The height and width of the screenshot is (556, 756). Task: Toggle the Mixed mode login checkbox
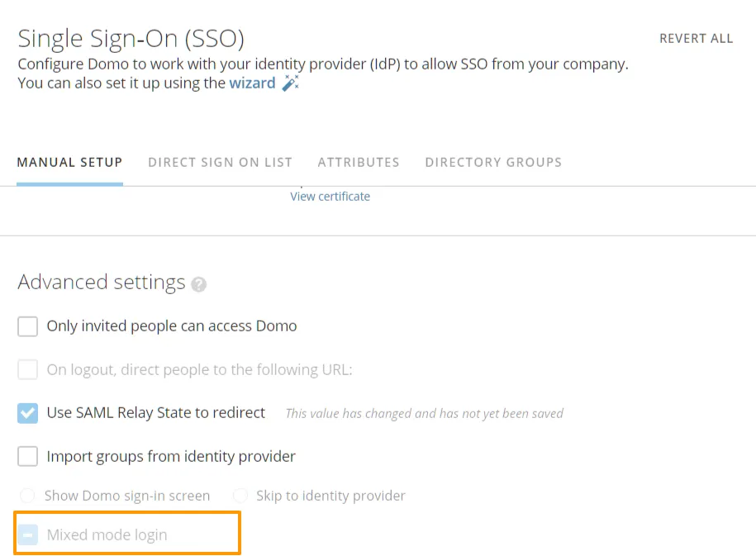pyautogui.click(x=28, y=535)
